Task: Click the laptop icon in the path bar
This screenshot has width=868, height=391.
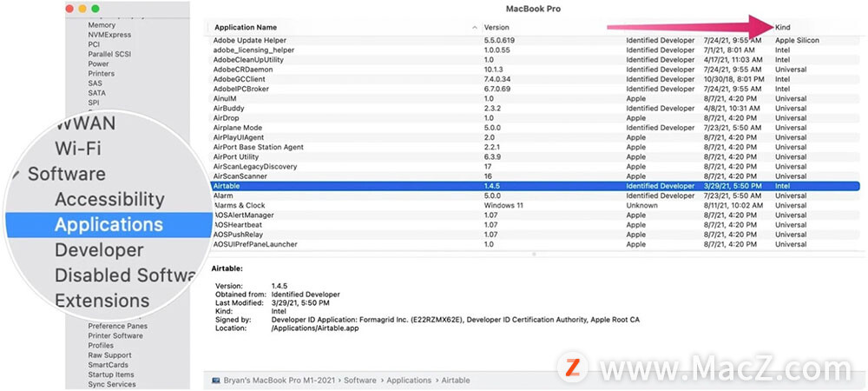Action: click(216, 381)
